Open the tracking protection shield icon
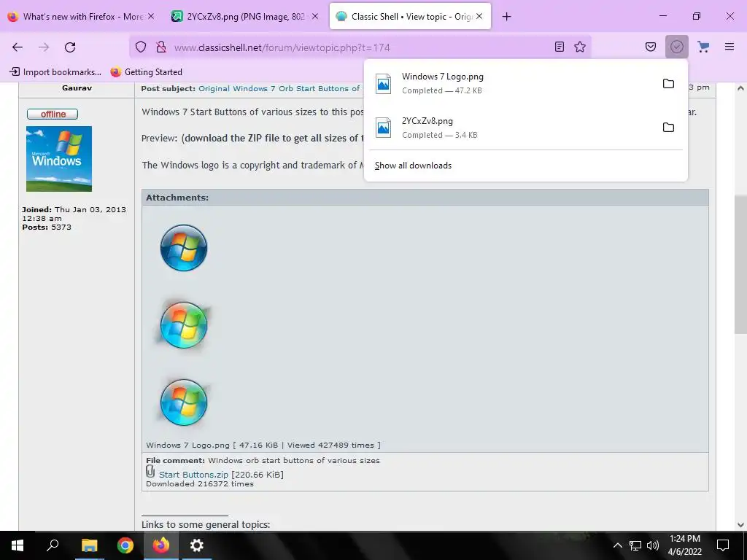 coord(141,47)
